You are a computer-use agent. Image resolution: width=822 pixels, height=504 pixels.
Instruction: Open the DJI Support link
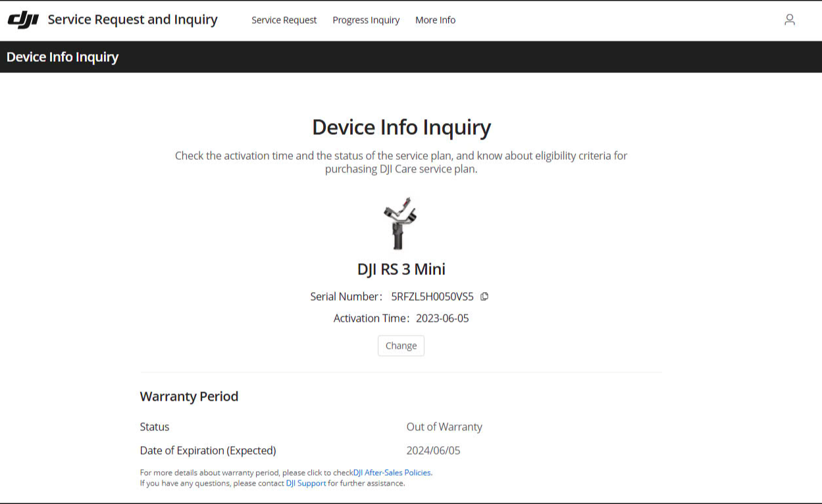[x=306, y=483]
